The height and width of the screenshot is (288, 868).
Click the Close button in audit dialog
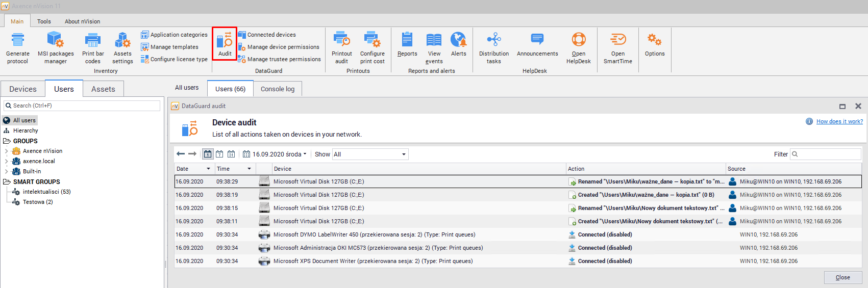tap(842, 277)
